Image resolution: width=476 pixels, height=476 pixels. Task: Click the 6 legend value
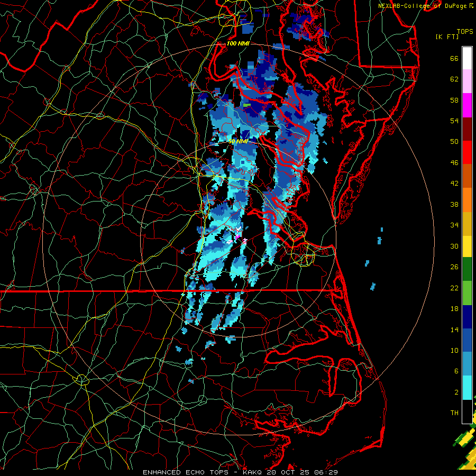(x=456, y=371)
